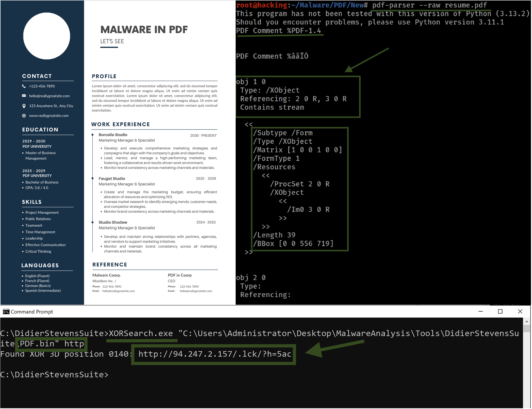This screenshot has width=532, height=409.
Task: Close the Command Prompt window
Action: 520,312
